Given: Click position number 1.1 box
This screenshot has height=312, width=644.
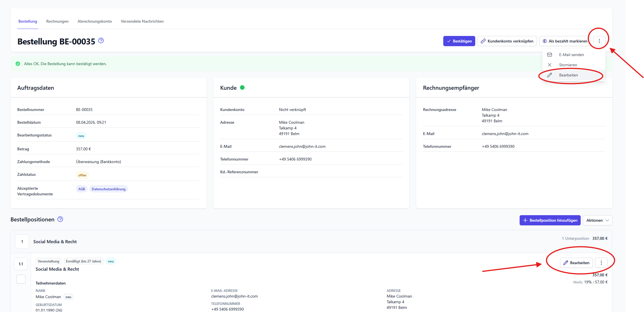Looking at the screenshot, I should [21, 264].
